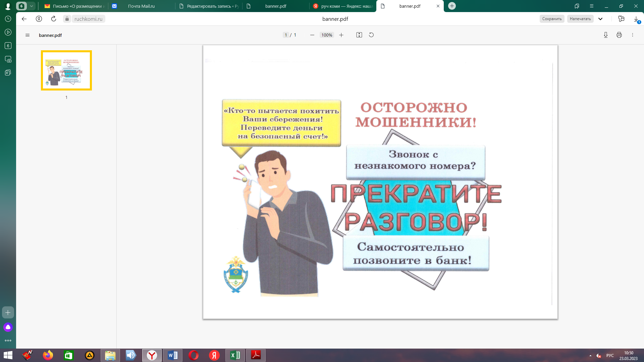Open sidebar more options dots
This screenshot has height=362, width=644.
click(8, 341)
